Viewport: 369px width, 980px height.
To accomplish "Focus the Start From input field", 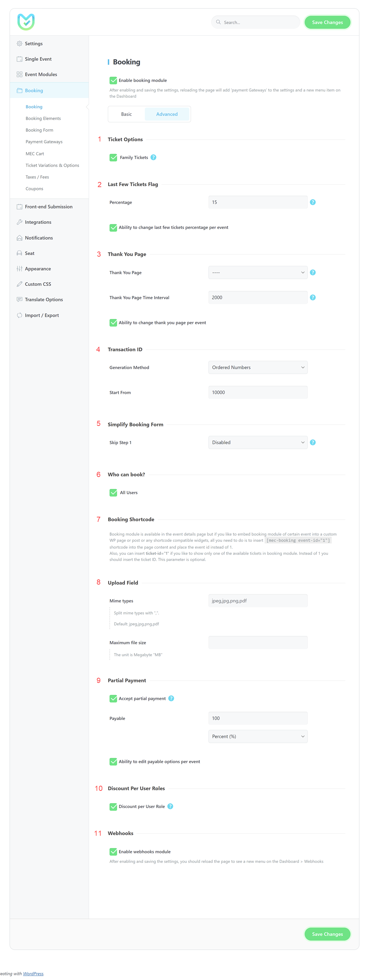I will tap(258, 393).
